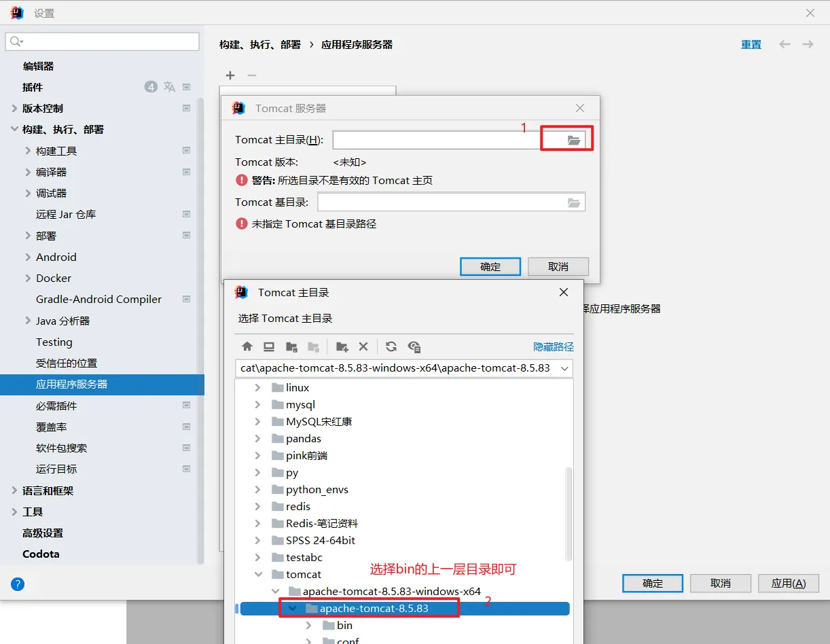Click 隐藏路径 link in file chooser
The height and width of the screenshot is (644, 830).
tap(554, 346)
